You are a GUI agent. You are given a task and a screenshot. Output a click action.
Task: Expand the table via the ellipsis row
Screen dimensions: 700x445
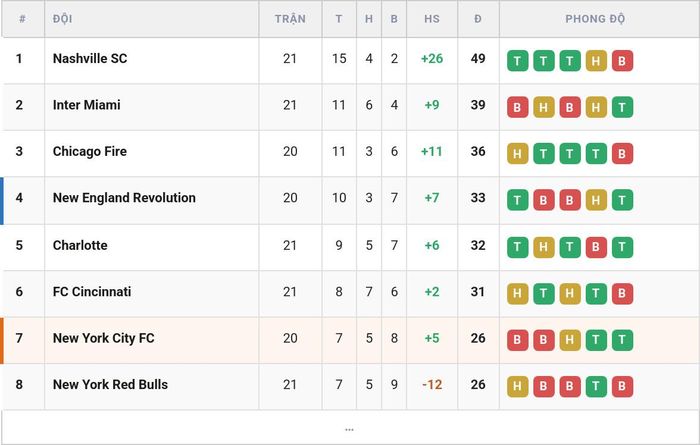coord(349,429)
